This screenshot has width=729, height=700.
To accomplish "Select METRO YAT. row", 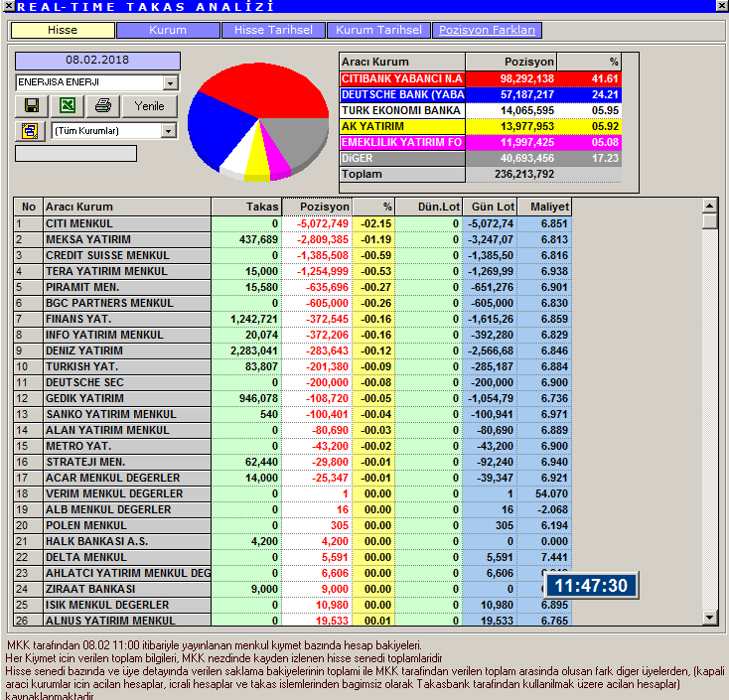I will point(293,446).
